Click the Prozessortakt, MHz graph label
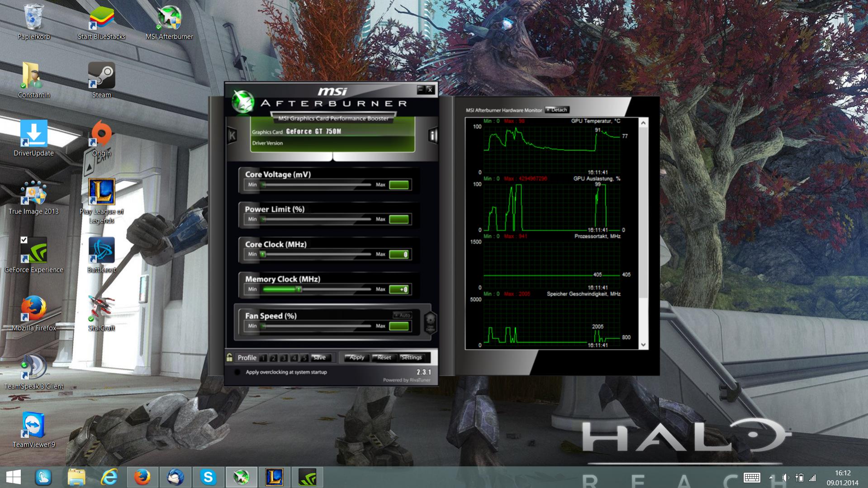The image size is (868, 488). (598, 237)
